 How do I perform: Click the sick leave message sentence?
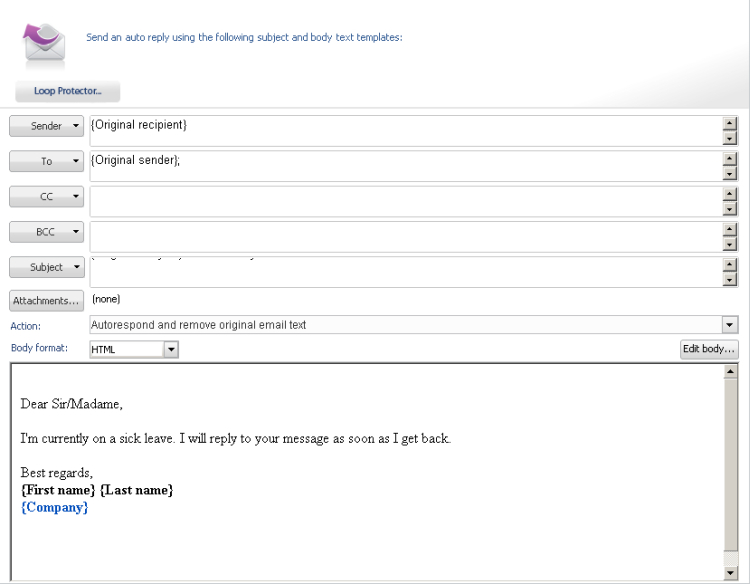click(235, 439)
